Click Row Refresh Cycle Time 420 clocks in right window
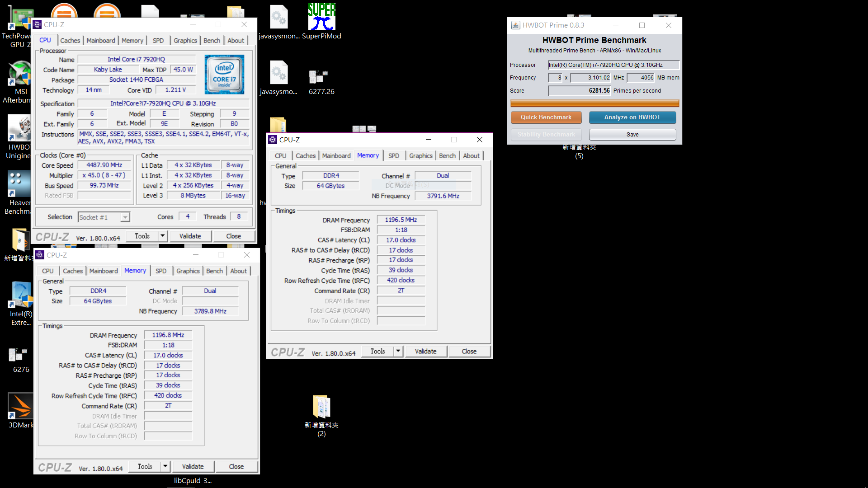Image resolution: width=868 pixels, height=488 pixels. click(401, 280)
